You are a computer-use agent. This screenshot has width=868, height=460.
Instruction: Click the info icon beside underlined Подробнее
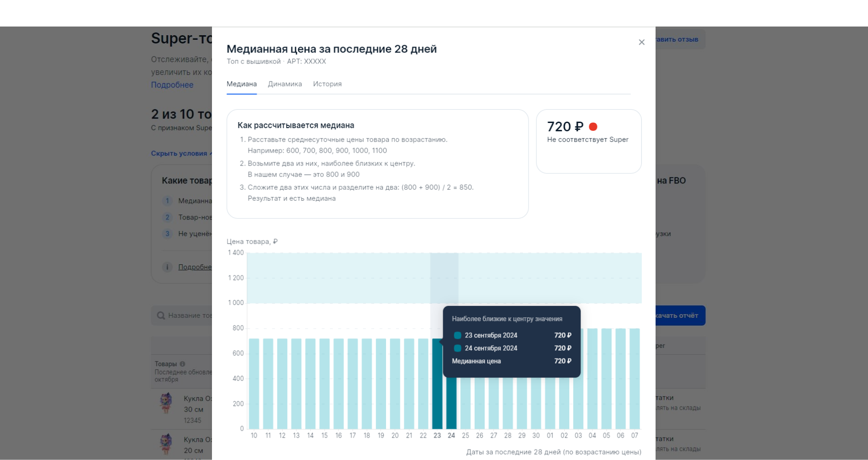tap(167, 267)
